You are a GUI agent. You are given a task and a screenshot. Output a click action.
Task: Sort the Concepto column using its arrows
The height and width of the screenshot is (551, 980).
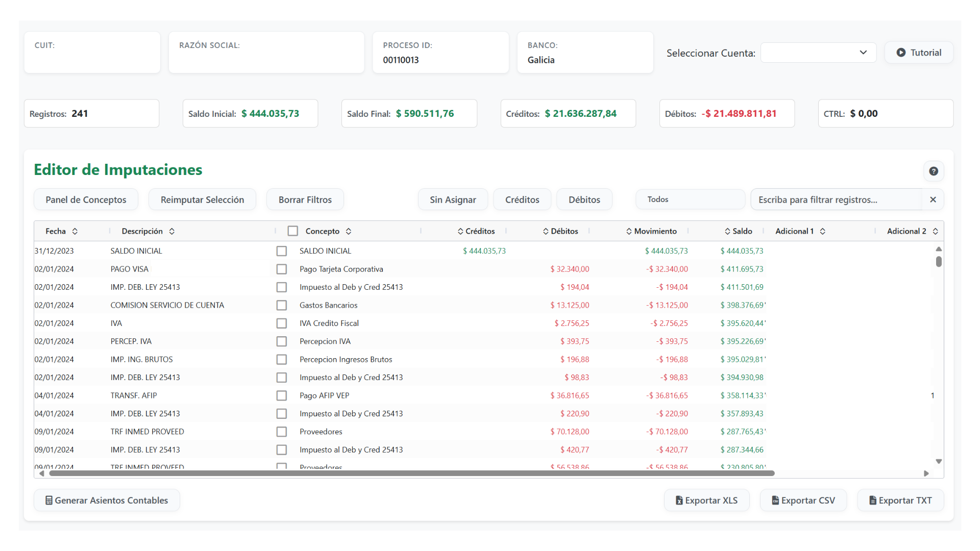tap(349, 231)
